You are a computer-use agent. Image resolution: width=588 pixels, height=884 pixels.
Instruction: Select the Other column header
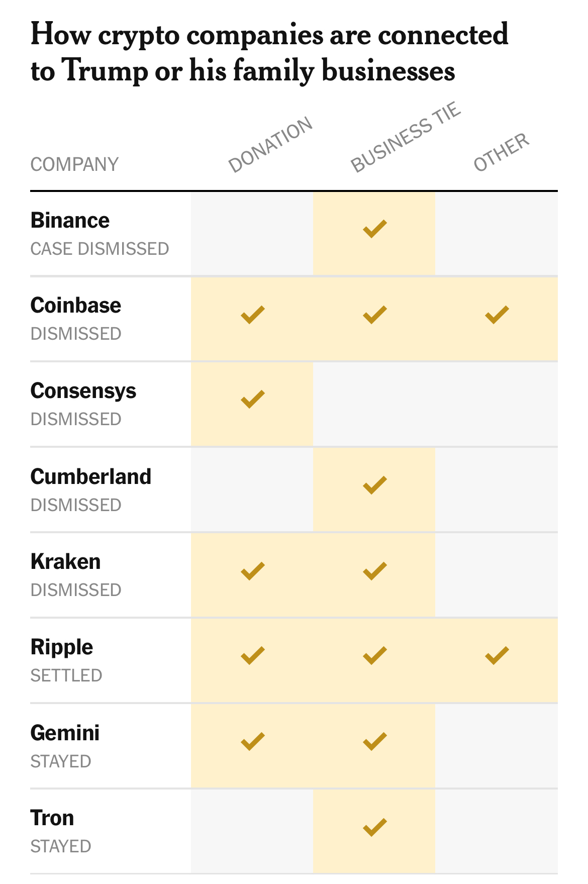(502, 151)
